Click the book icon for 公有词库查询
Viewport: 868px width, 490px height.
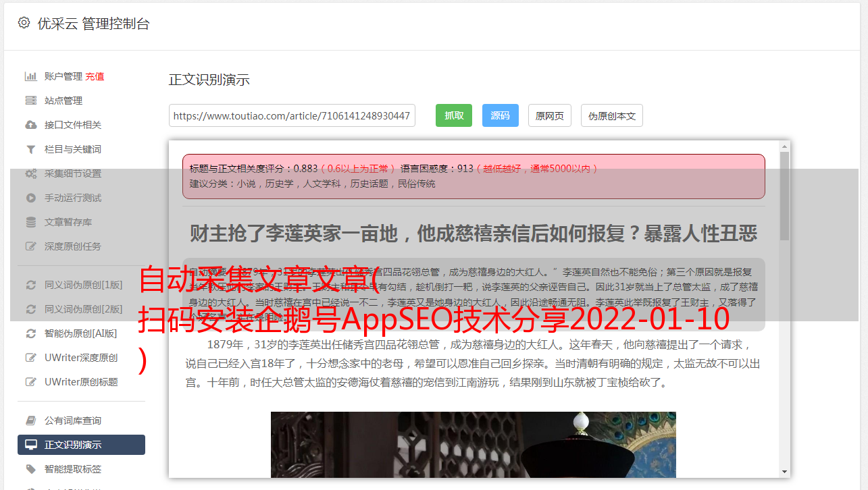point(30,420)
